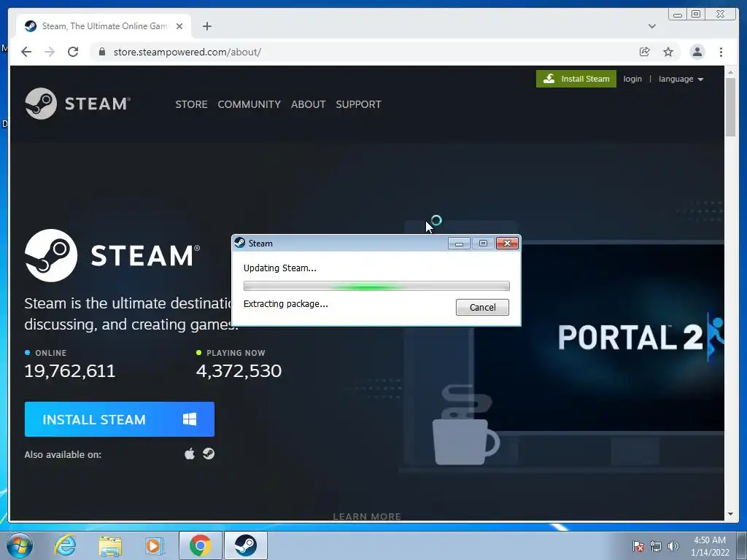The height and width of the screenshot is (560, 747).
Task: Click the 'Extracting package...' status text
Action: pos(285,304)
